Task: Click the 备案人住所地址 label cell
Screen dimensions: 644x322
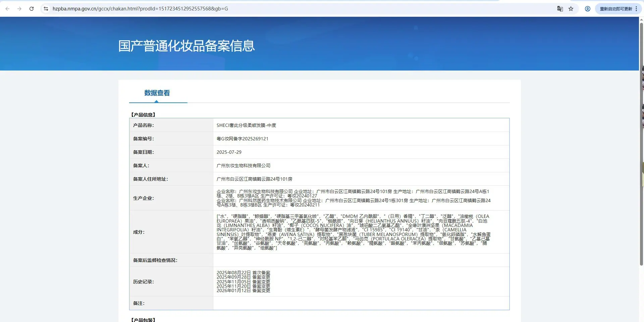Action: 171,179
